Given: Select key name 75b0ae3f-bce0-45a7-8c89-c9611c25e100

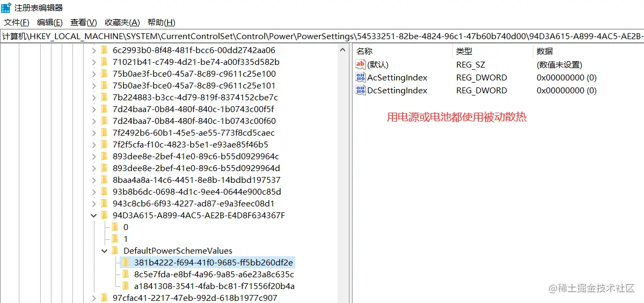Looking at the screenshot, I should coord(194,73).
